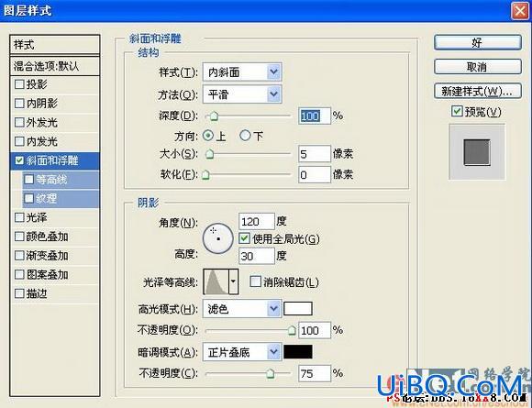Enable the 内阴影 inner shadow checkbox
This screenshot has width=532, height=408.
click(19, 103)
